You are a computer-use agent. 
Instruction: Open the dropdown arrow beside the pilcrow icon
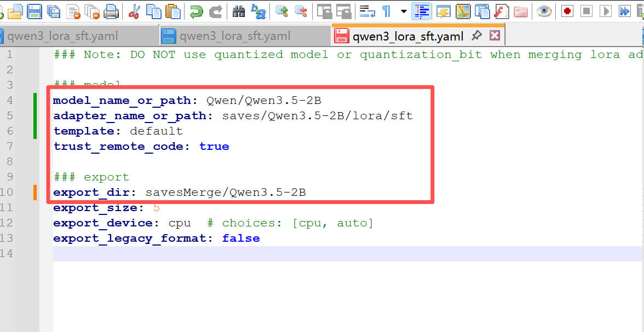tap(404, 11)
